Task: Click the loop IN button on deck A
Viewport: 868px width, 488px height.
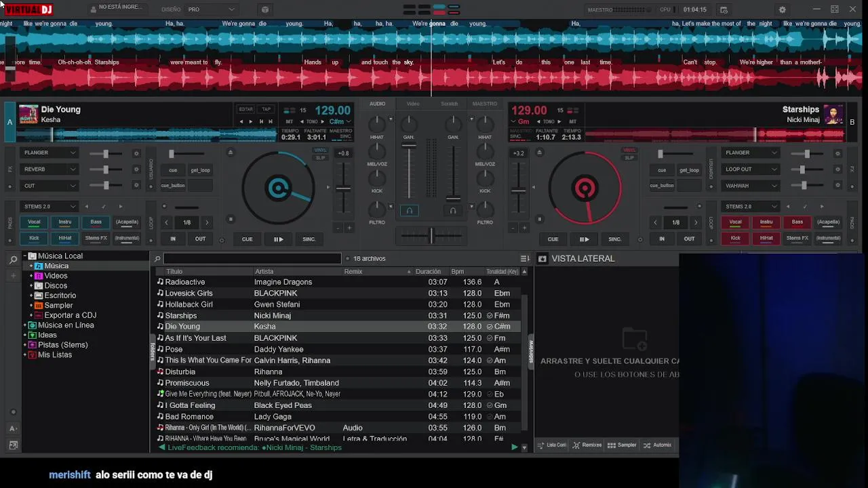Action: point(173,239)
